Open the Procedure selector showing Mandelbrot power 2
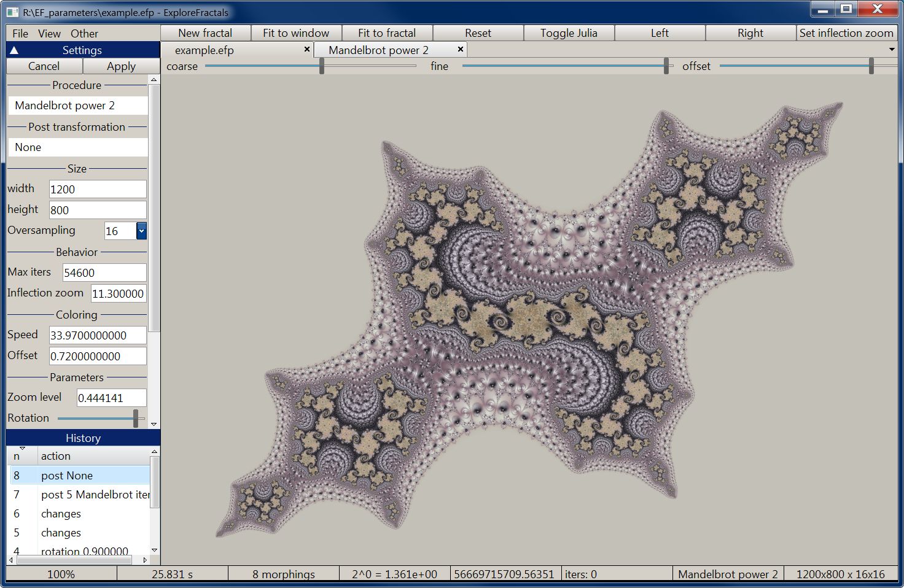Screen dimensions: 904x588 point(77,105)
